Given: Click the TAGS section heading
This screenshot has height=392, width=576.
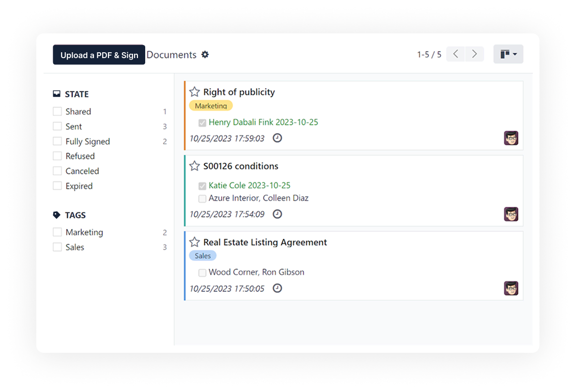Looking at the screenshot, I should pyautogui.click(x=76, y=215).
